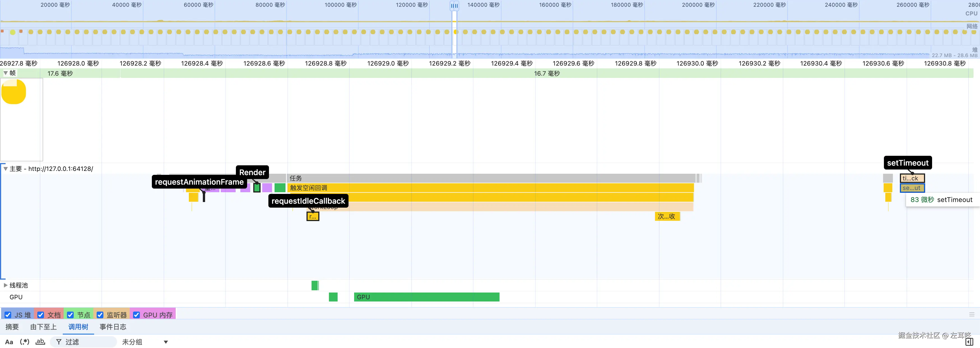Click the yellow frame screenshot thumbnail
Screen dimensions: 980x348
pyautogui.click(x=14, y=92)
